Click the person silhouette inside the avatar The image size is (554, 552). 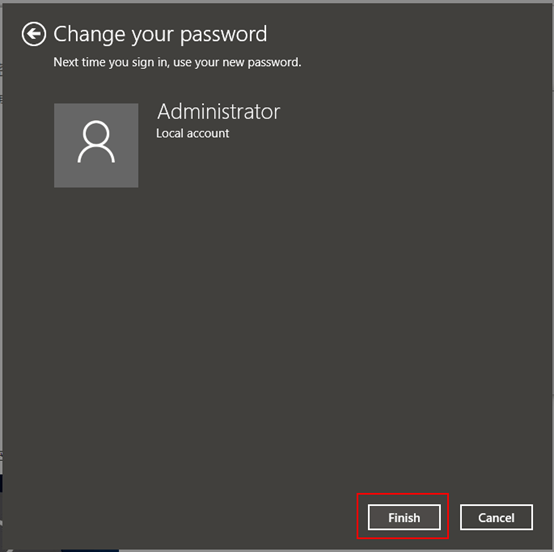(96, 142)
